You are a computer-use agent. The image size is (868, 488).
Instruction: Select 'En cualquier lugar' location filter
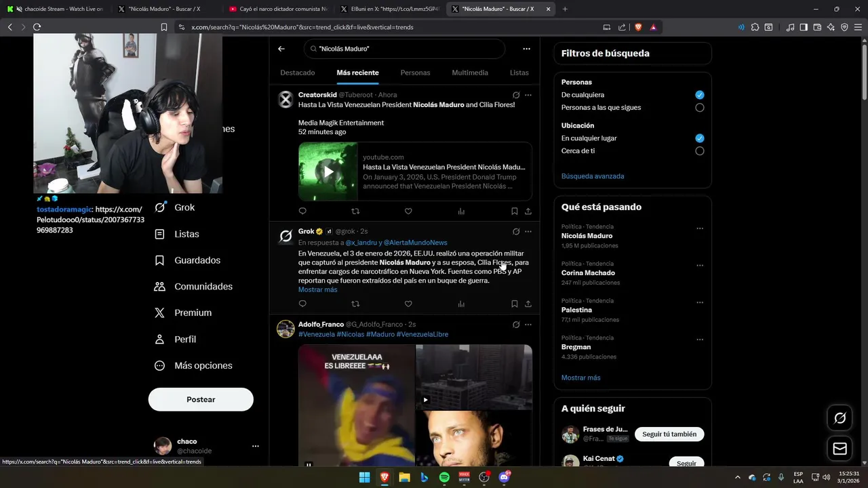[x=700, y=138]
